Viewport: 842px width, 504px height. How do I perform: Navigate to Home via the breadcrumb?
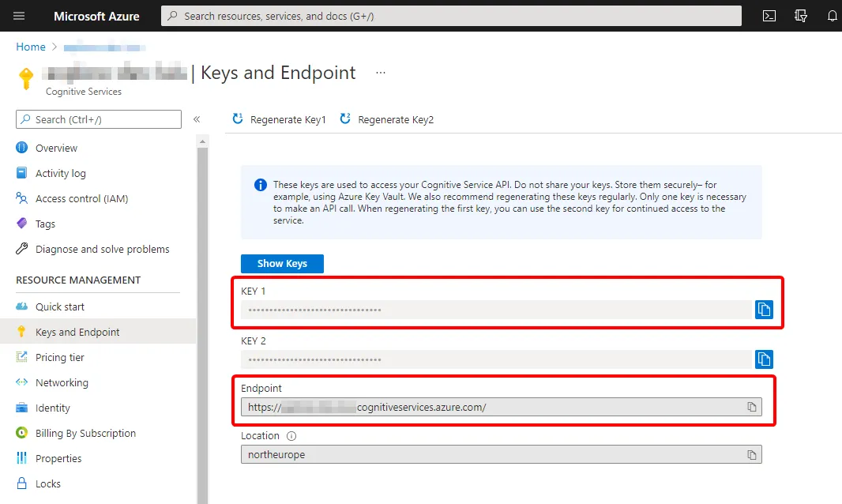pos(31,47)
